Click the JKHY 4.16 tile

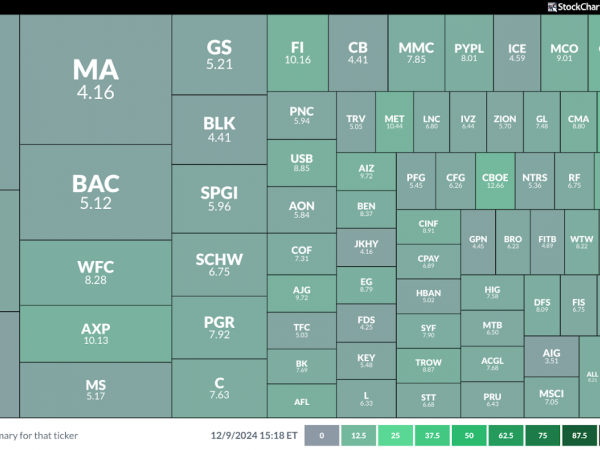(x=366, y=247)
